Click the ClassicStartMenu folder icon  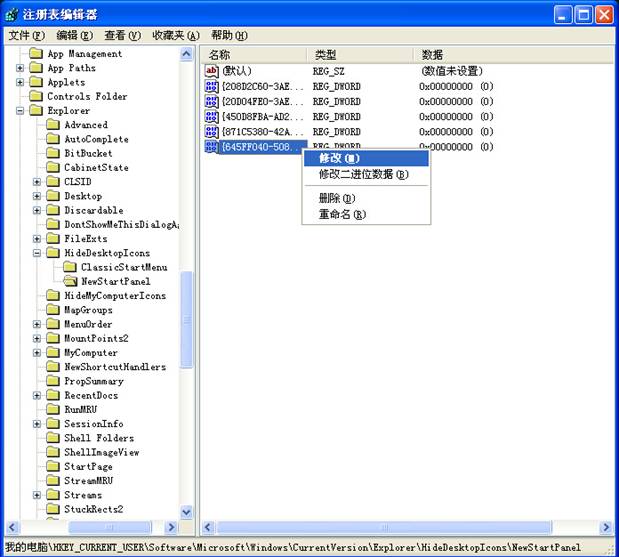(70, 267)
